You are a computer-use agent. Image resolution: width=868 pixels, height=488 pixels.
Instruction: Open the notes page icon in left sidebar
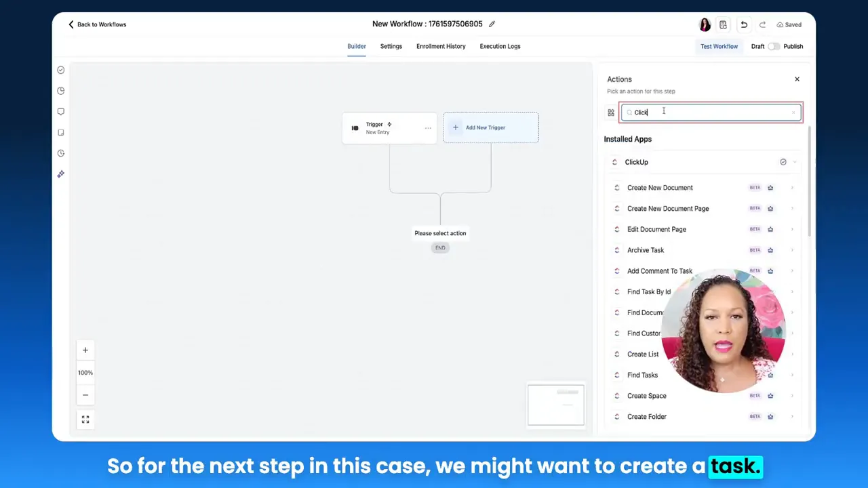pyautogui.click(x=60, y=132)
